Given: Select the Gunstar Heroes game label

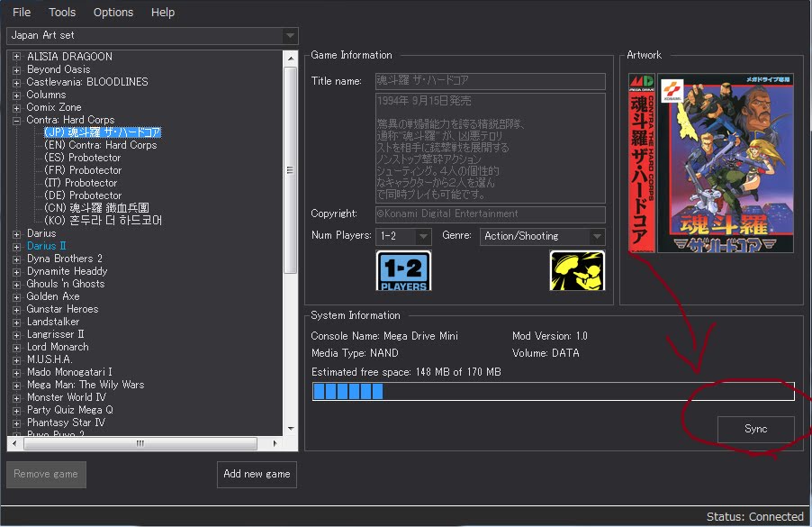Looking at the screenshot, I should tap(63, 309).
